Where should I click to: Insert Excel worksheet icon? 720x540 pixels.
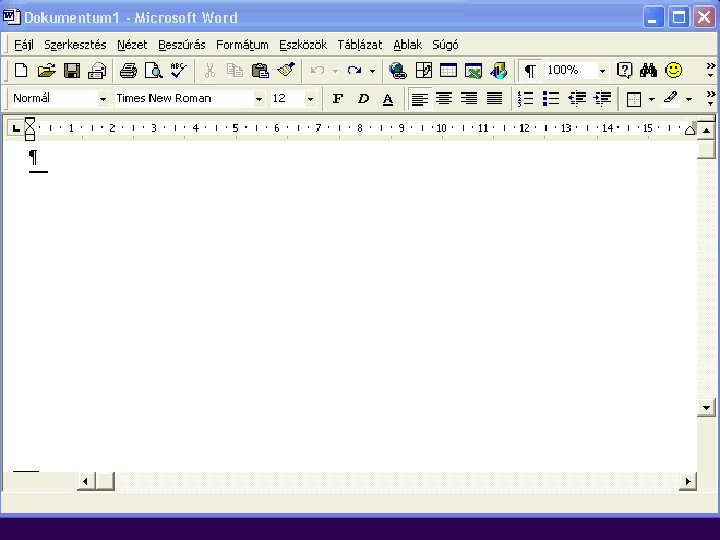click(473, 71)
